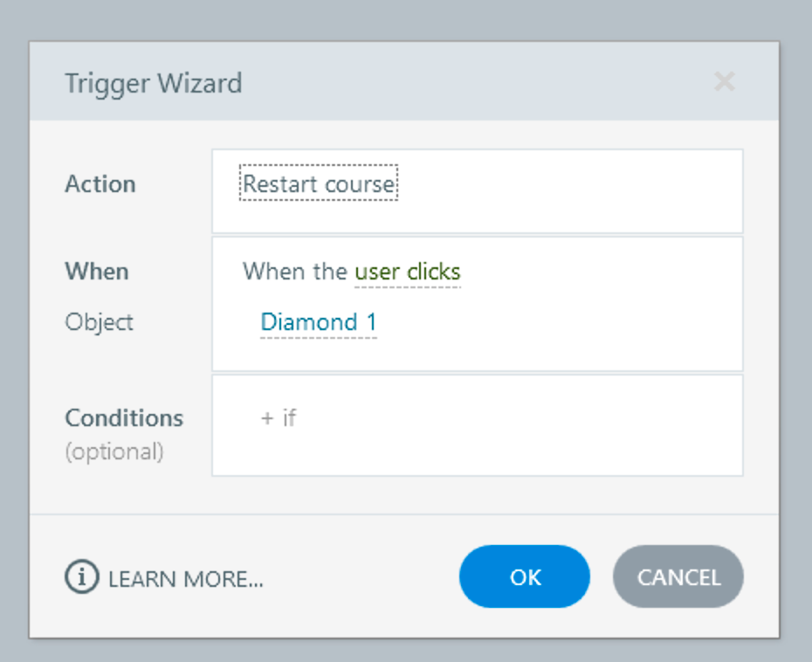Screen dimensions: 812x662
Task: Change the "user clicks" trigger event
Action: pos(407,272)
